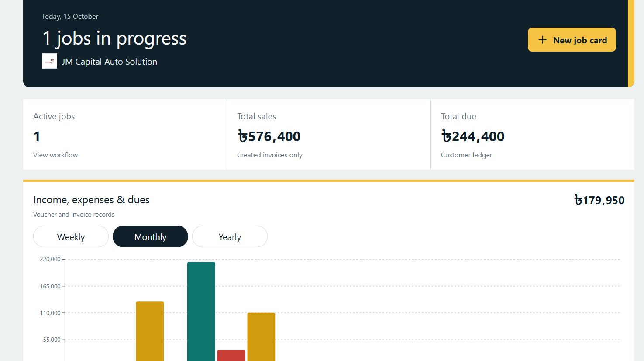Viewport: 644px width, 361px height.
Task: Click the 'Income, expenses & dues' heading
Action: click(x=91, y=200)
